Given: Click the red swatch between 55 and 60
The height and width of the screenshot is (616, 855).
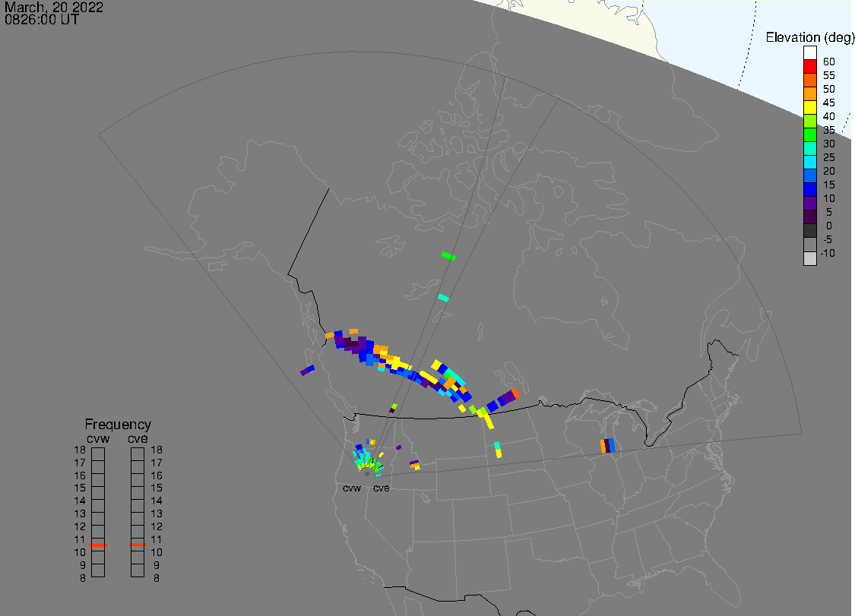Looking at the screenshot, I should pyautogui.click(x=809, y=67).
